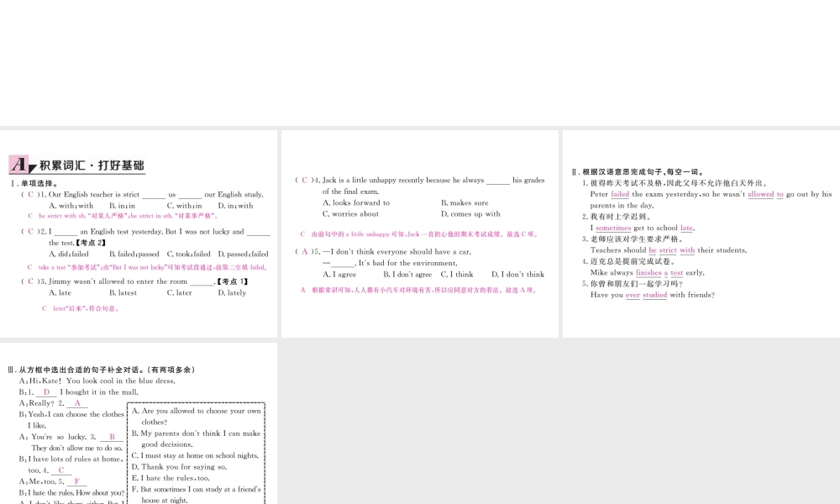Click boxed option 'C. I must stay at home'
840x504 pixels.
point(195,456)
